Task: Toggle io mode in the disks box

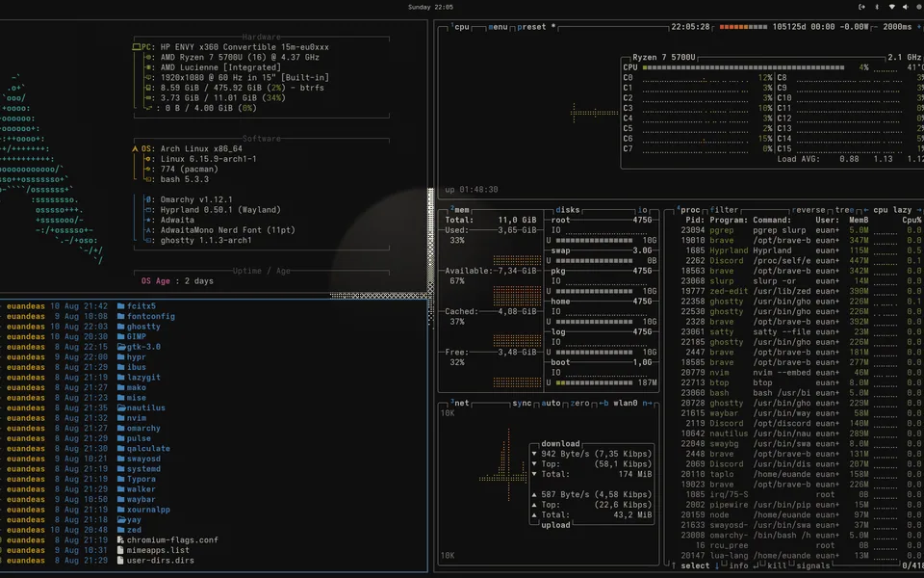Action: (x=642, y=209)
